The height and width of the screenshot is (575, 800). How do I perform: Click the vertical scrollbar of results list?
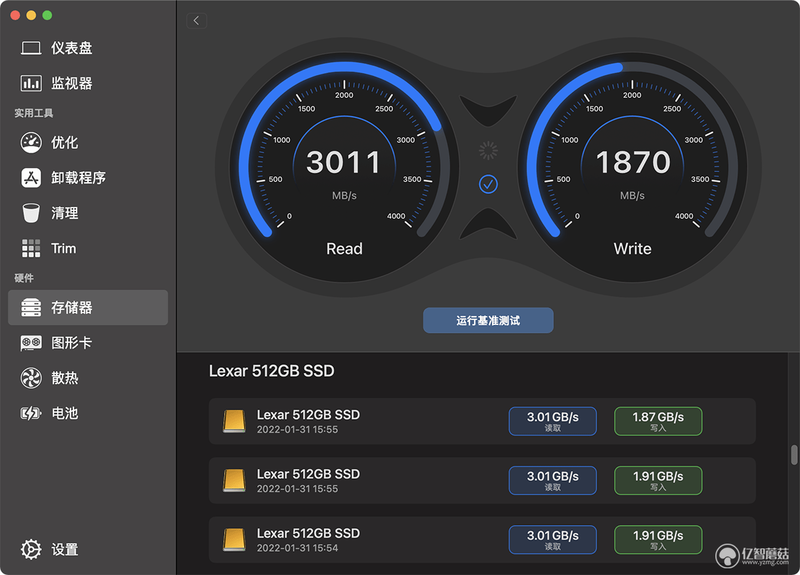794,455
